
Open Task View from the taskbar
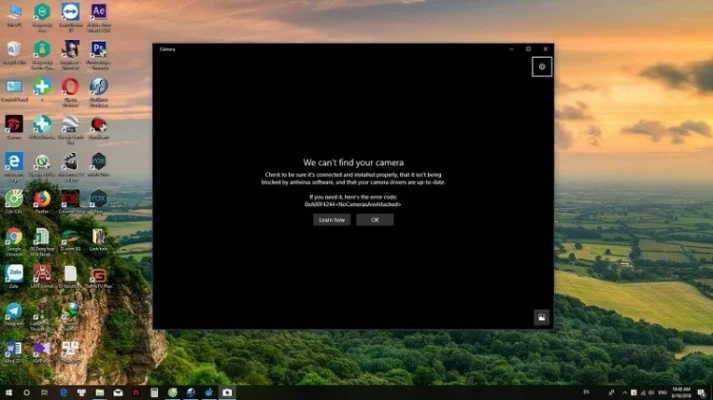tap(45, 393)
